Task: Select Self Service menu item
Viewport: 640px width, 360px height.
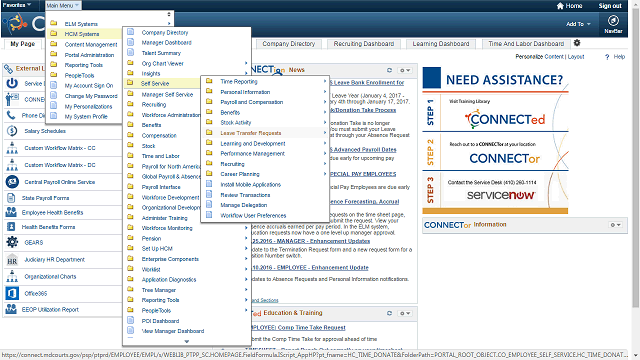Action: [155, 83]
